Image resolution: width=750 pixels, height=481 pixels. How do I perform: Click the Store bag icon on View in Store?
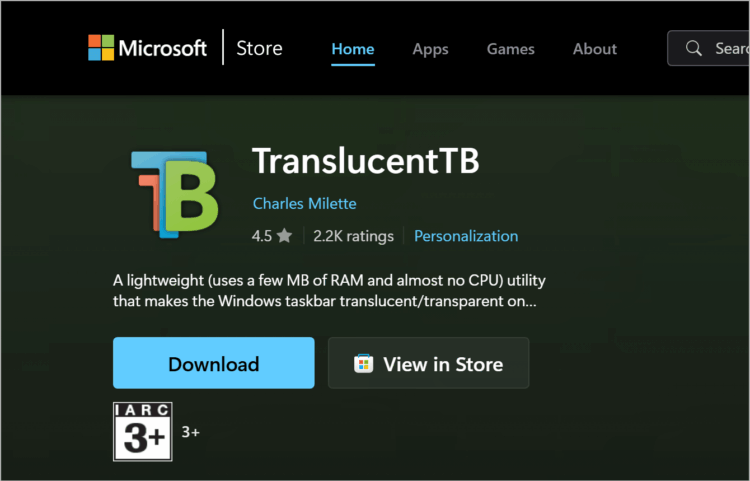tap(364, 364)
